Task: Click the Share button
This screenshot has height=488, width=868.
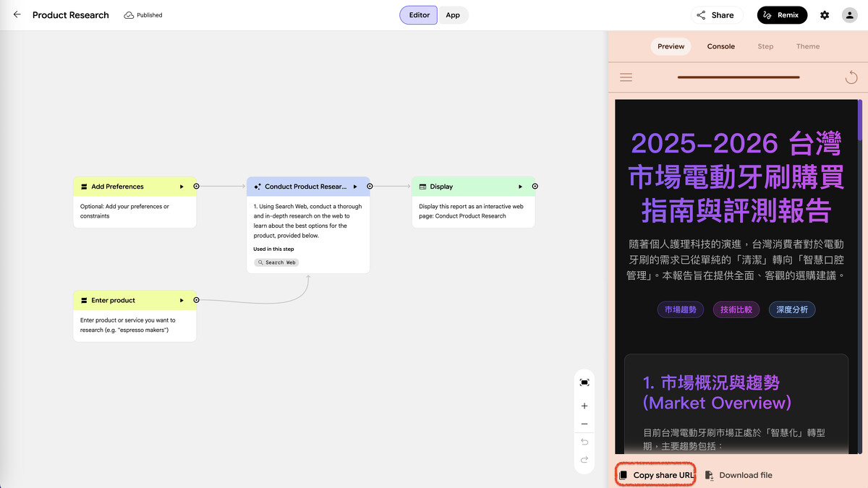Action: (715, 15)
